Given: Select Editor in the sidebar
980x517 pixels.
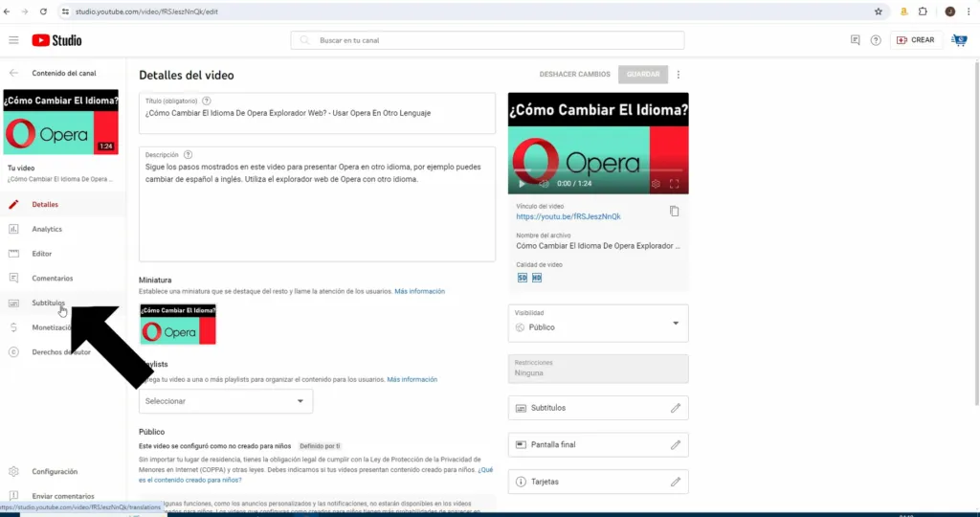Looking at the screenshot, I should (x=42, y=254).
